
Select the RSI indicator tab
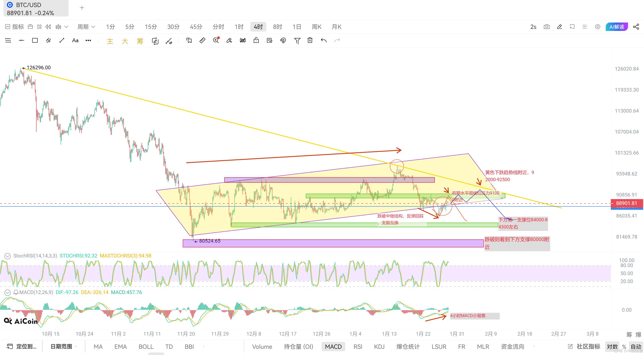(358, 346)
